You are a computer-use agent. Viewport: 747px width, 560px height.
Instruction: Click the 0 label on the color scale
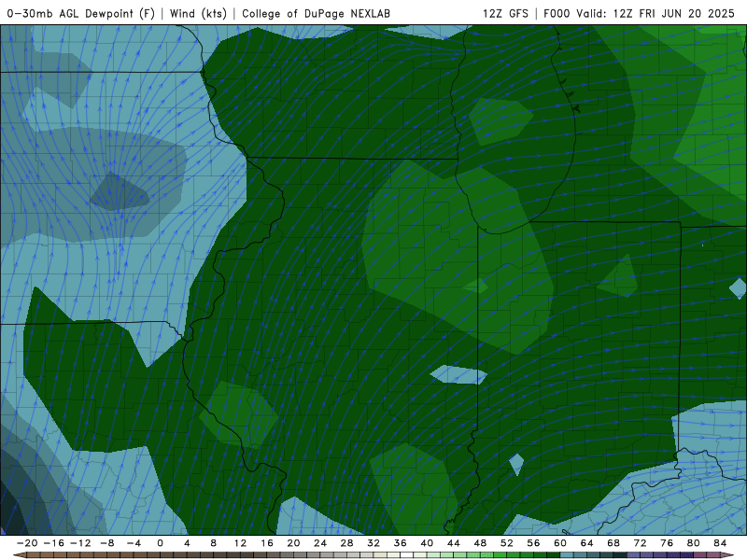[x=161, y=543]
